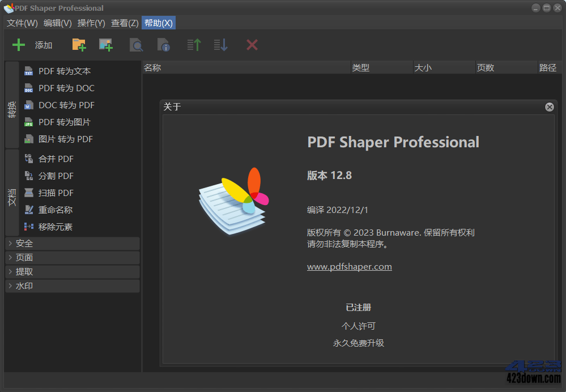The image size is (566, 392).
Task: Click the 添加 button
Action: click(x=44, y=45)
